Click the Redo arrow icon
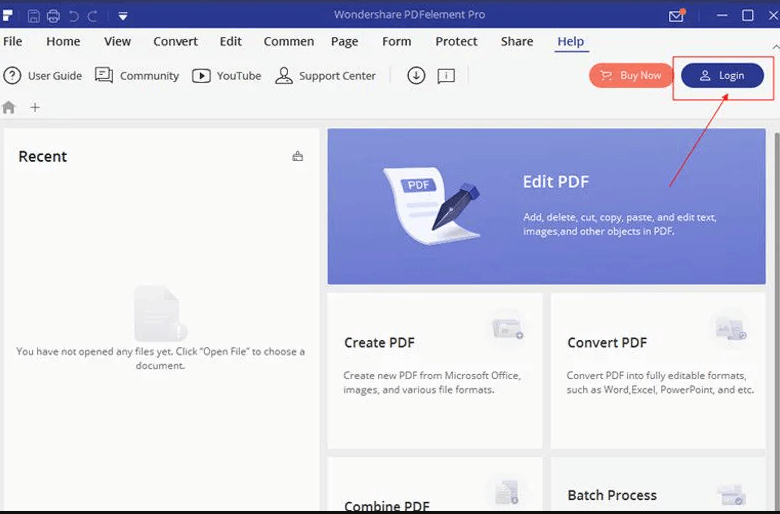Image resolution: width=780 pixels, height=514 pixels. (x=93, y=16)
